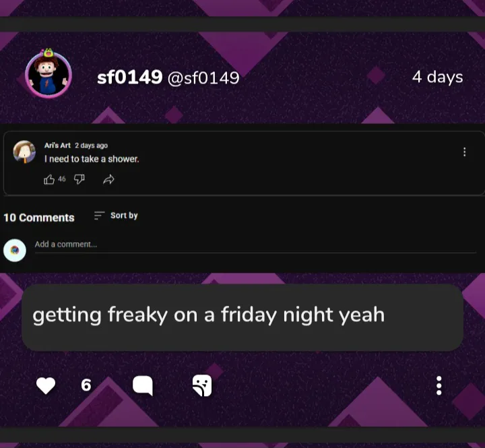Image resolution: width=485 pixels, height=448 pixels.
Task: Click the 4 days timestamp
Action: tap(437, 77)
